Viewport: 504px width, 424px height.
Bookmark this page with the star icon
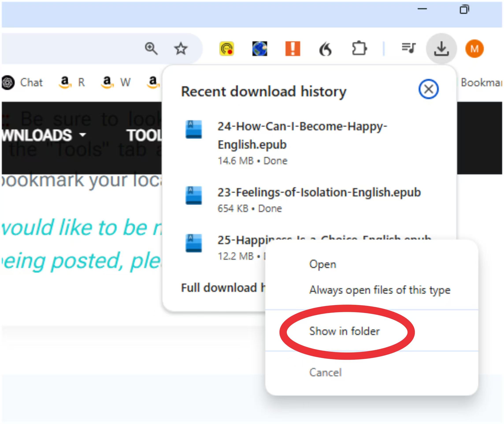pos(180,48)
